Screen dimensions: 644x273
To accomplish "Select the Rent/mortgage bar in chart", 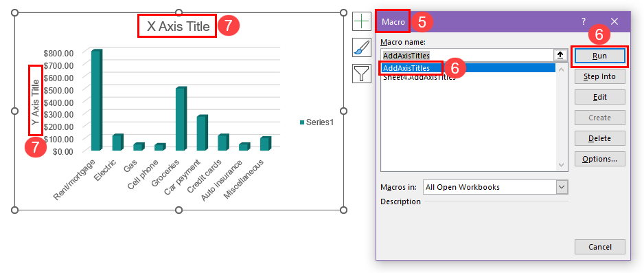I will point(97,100).
